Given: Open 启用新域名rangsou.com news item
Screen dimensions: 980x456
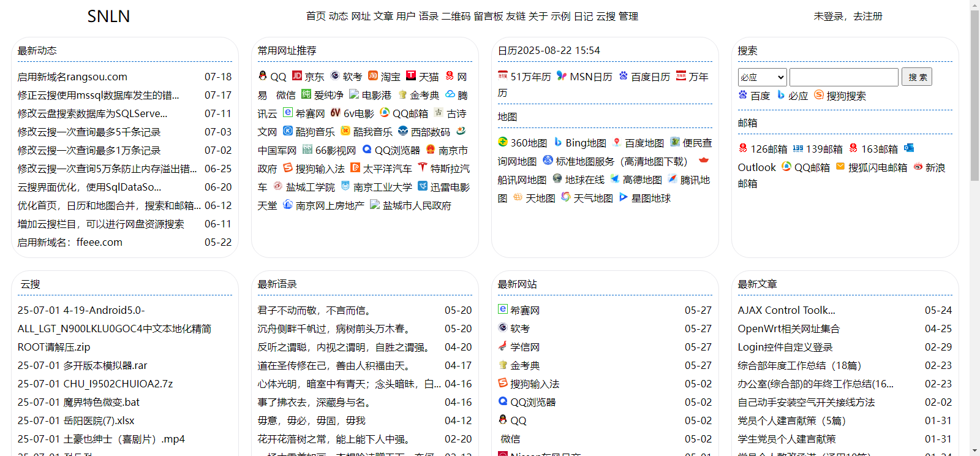Looking at the screenshot, I should [x=72, y=77].
